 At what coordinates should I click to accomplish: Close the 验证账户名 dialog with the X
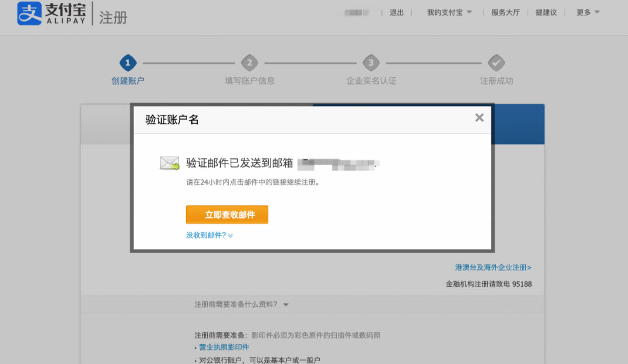[x=480, y=117]
